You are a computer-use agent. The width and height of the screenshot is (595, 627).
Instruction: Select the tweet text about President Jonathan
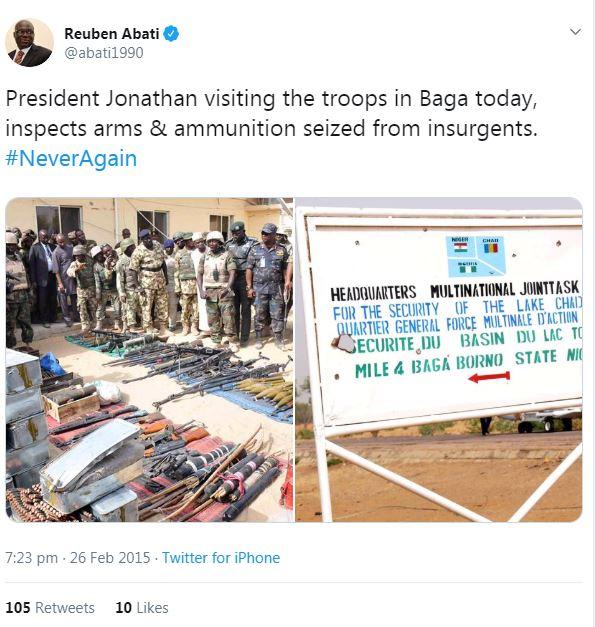coord(272,114)
